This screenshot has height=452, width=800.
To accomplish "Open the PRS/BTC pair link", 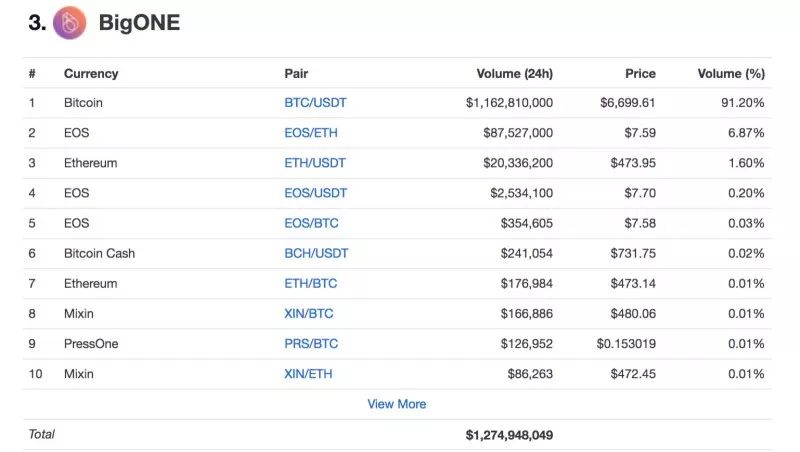I will coord(311,343).
